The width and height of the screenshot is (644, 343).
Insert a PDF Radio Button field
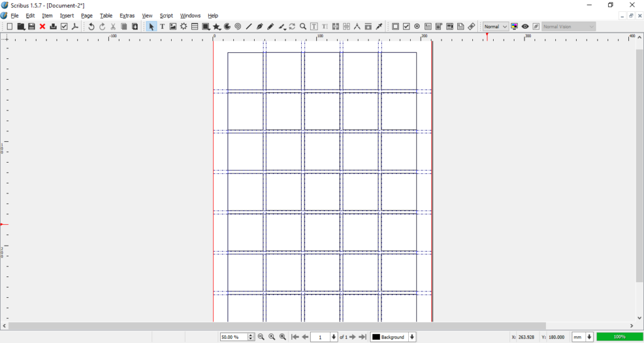(417, 26)
